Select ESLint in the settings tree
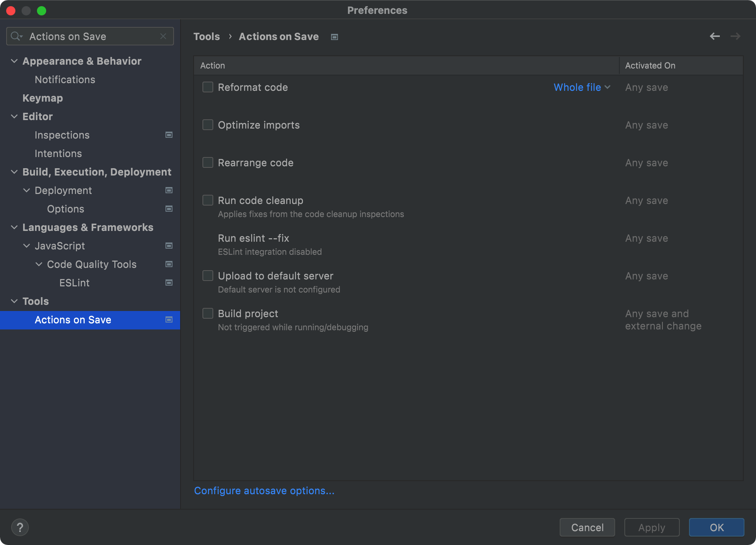 click(x=90, y=283)
